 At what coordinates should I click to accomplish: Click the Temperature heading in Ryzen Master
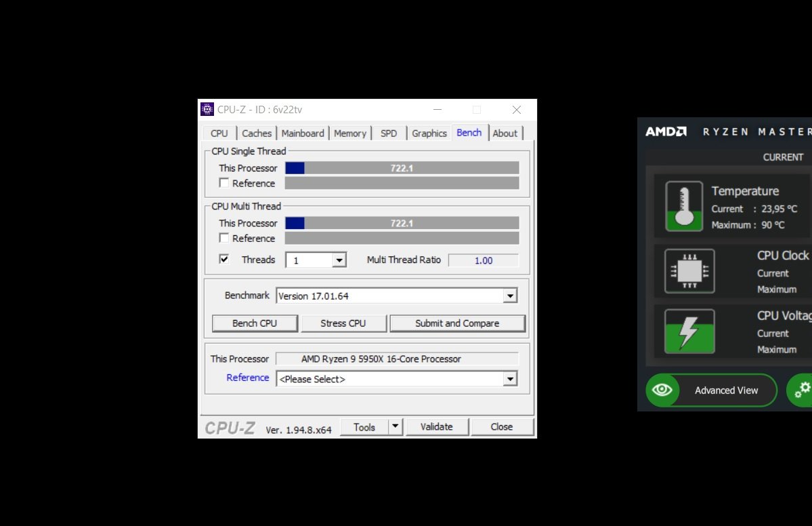(x=745, y=190)
